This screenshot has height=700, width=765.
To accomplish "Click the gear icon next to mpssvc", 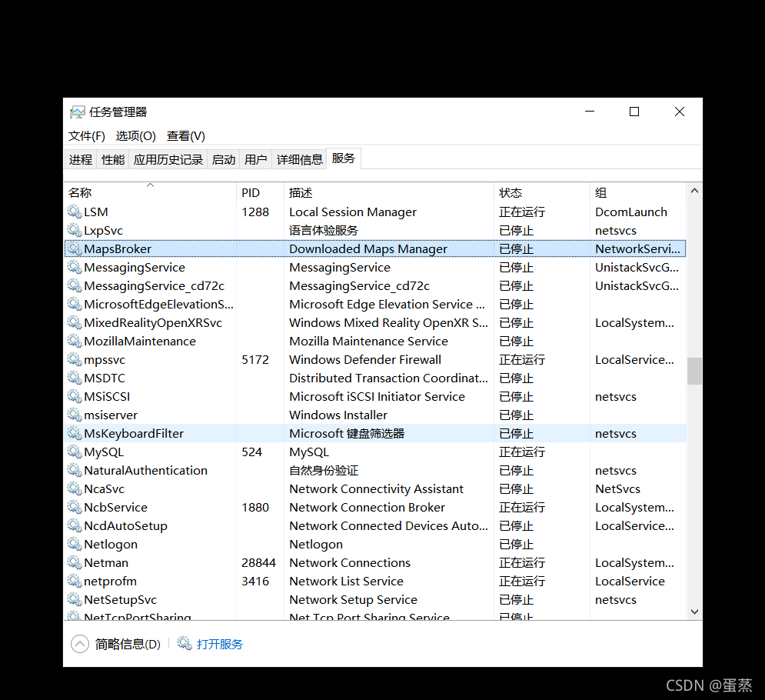I will (75, 359).
